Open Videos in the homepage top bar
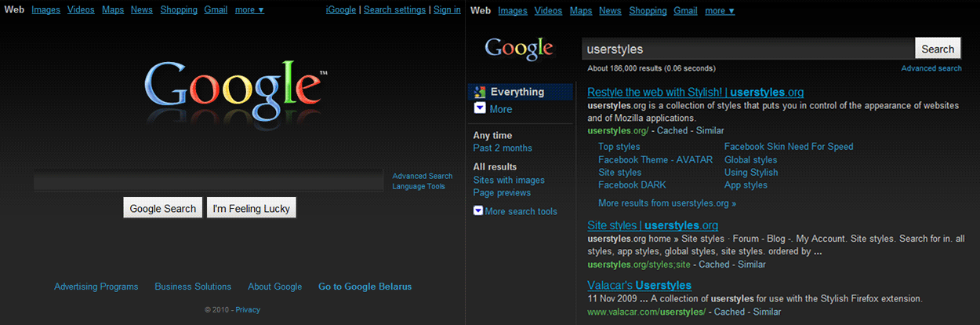This screenshot has height=325, width=980. (81, 10)
